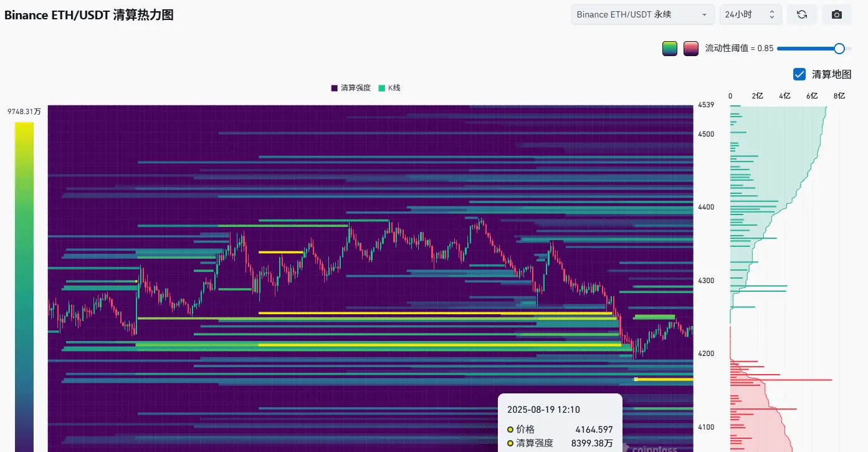Click the vertical color intensity scale bar
Image resolution: width=868 pixels, height=452 pixels.
click(24, 287)
